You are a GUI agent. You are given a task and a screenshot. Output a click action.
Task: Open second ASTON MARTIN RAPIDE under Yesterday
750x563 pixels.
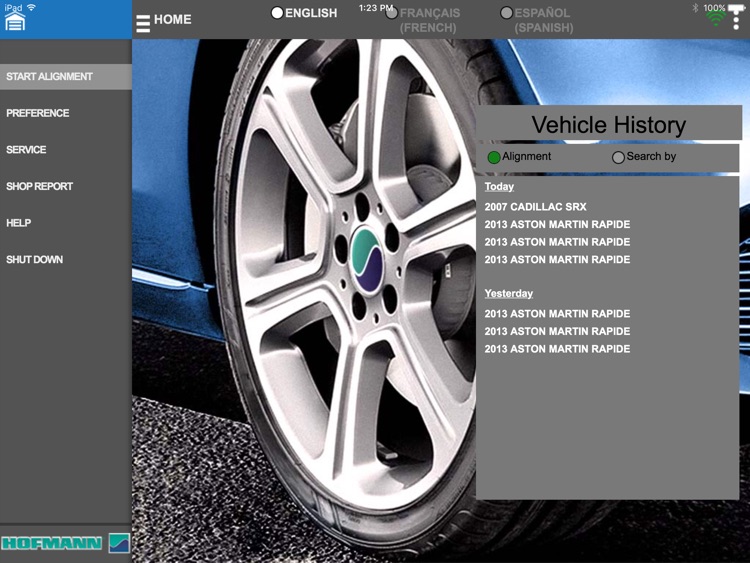pyautogui.click(x=557, y=331)
